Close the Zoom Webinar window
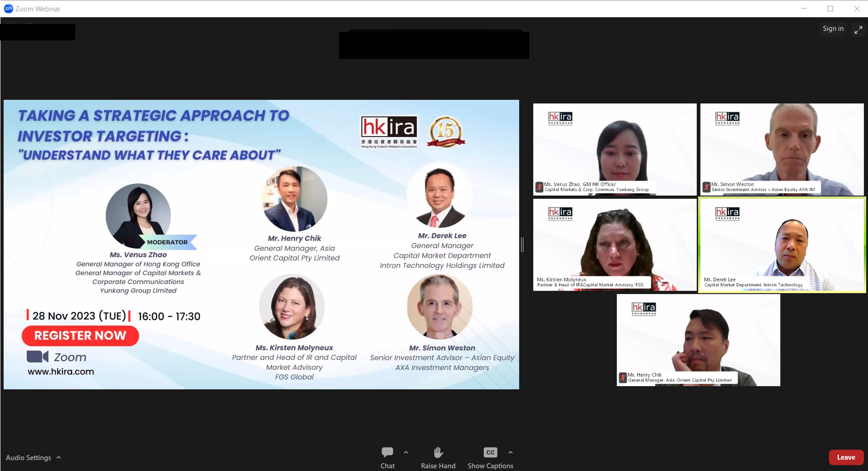 tap(857, 8)
